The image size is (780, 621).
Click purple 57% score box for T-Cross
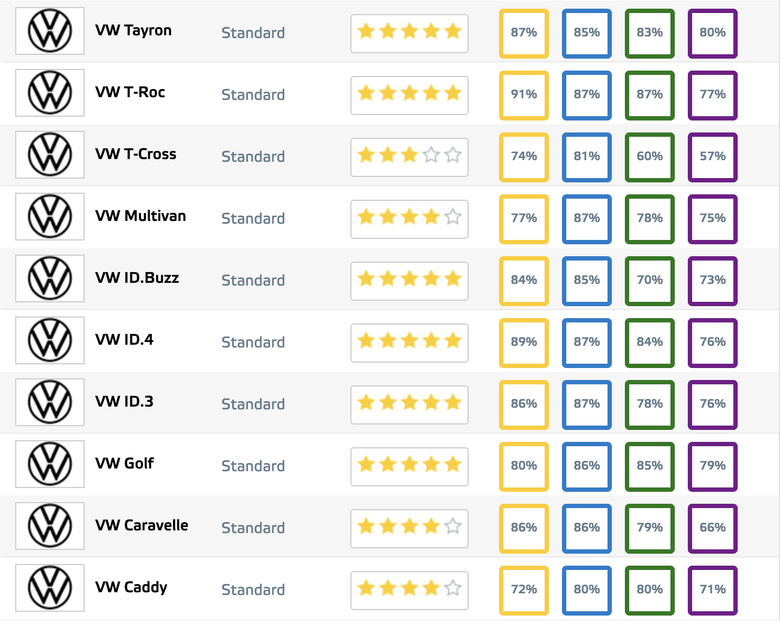point(713,156)
